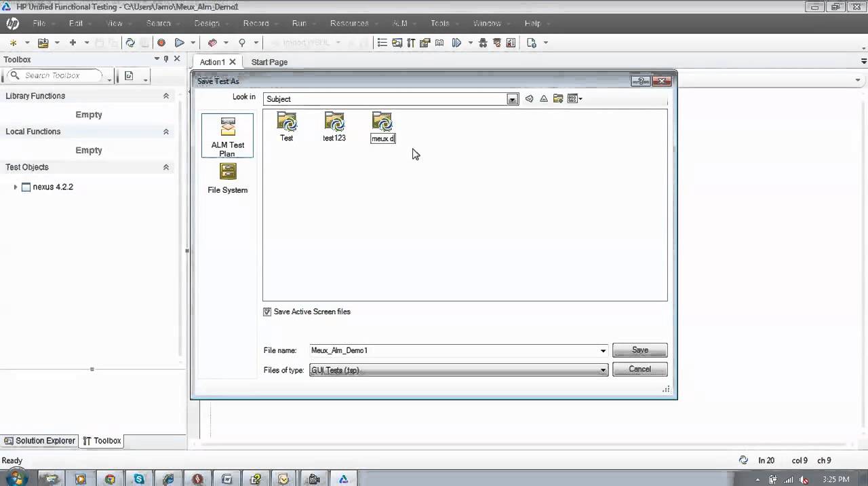The width and height of the screenshot is (868, 486).
Task: Click the system tray clock
Action: pos(836,479)
